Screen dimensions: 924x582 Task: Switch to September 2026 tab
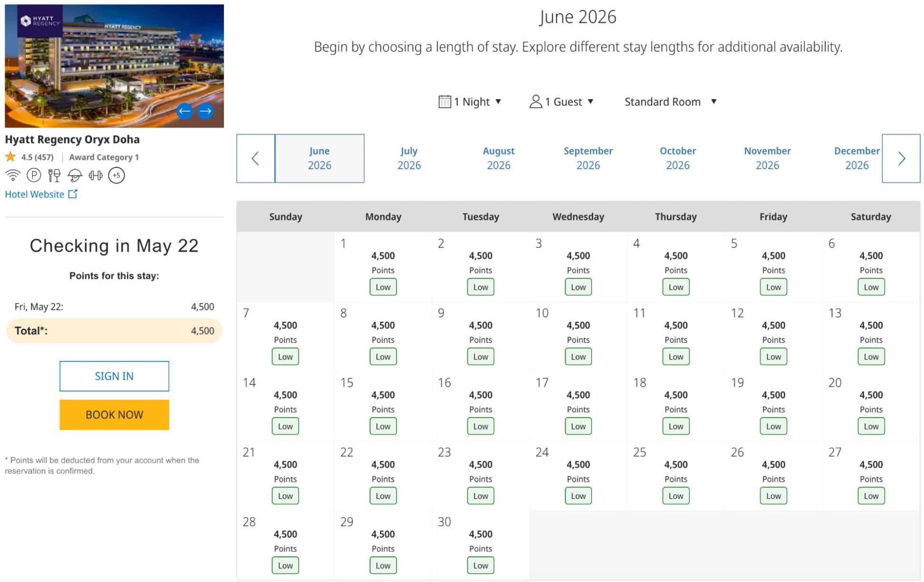[588, 158]
